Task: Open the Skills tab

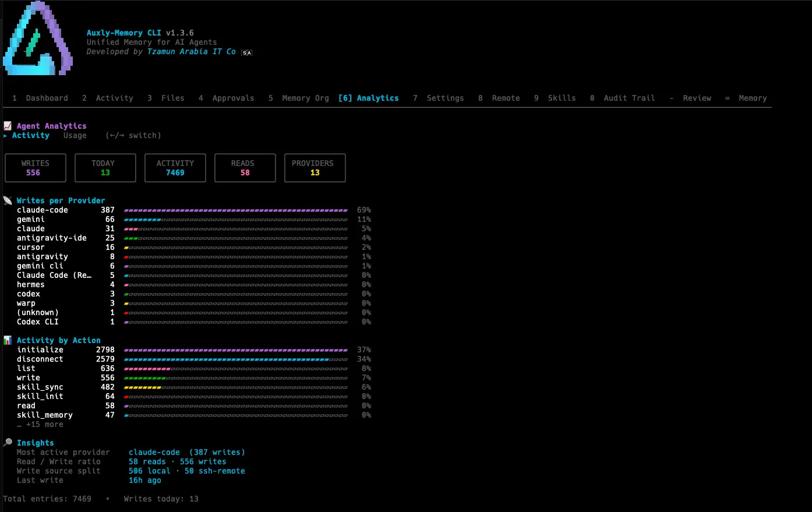Action: (x=555, y=98)
